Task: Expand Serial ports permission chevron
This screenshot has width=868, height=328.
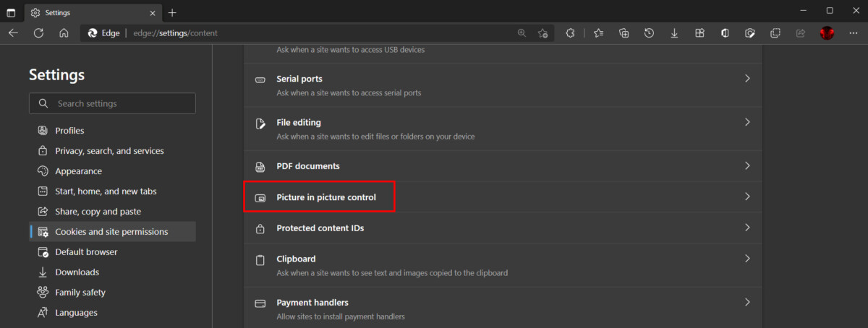Action: click(x=747, y=79)
